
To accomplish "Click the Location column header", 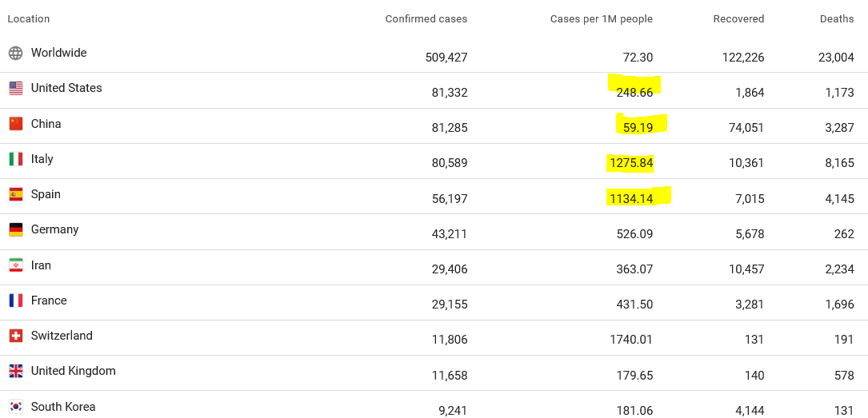I will (x=29, y=19).
